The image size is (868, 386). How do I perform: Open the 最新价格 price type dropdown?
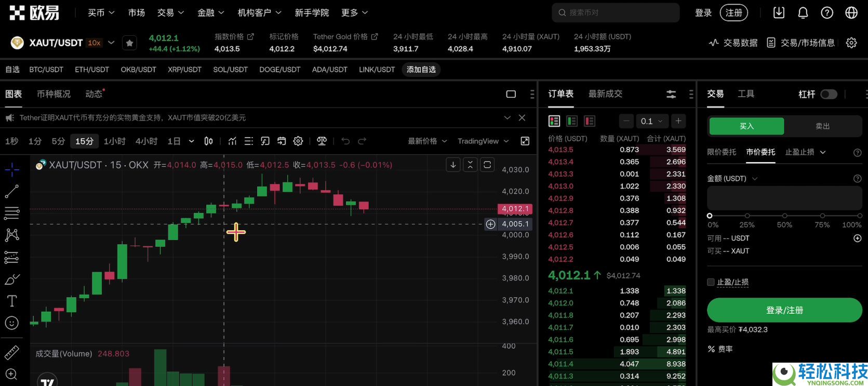tap(428, 141)
